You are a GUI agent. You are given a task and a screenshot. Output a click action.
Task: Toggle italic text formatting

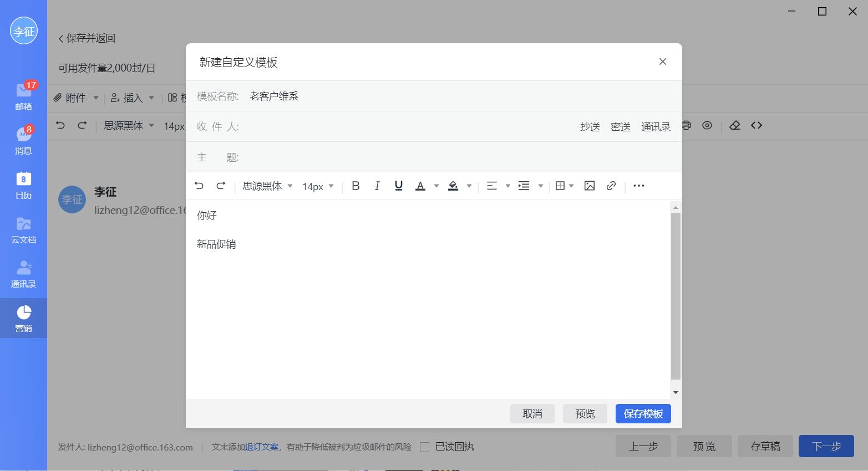click(377, 186)
